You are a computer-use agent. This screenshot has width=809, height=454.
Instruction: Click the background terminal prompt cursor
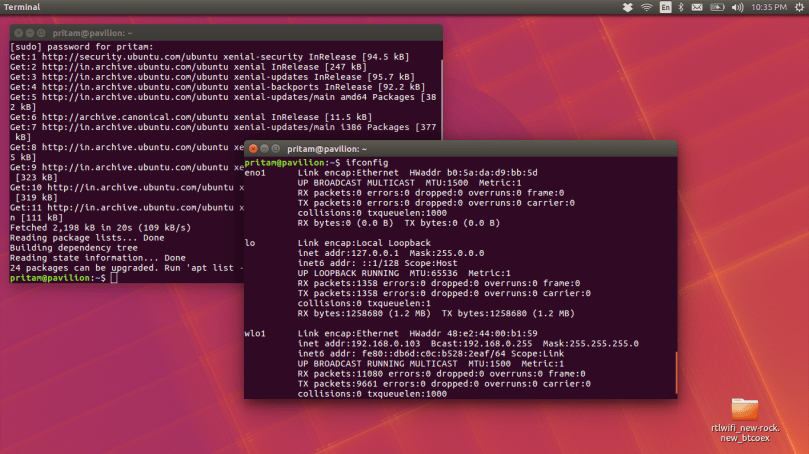pyautogui.click(x=114, y=278)
